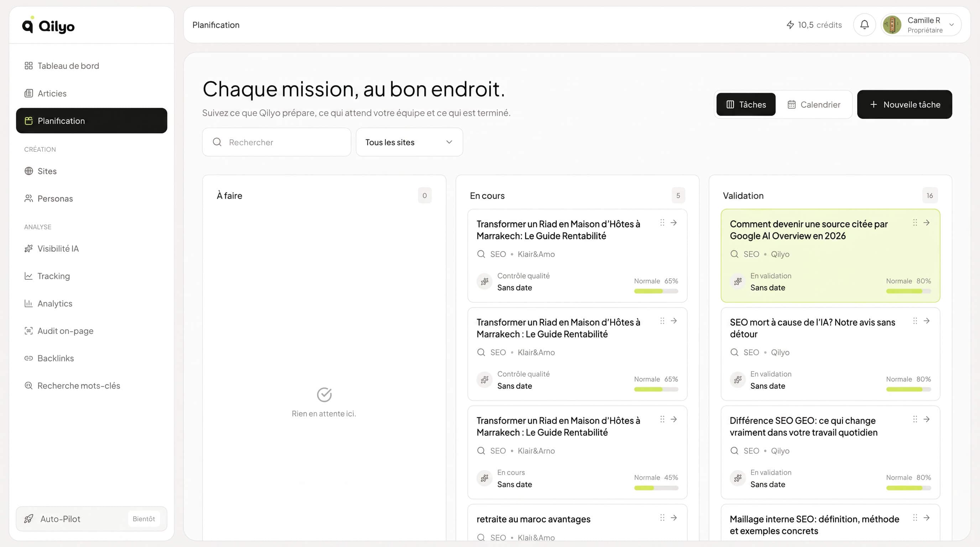Click the 45% progress bar on the Riad card
The image size is (980, 547).
(x=656, y=488)
